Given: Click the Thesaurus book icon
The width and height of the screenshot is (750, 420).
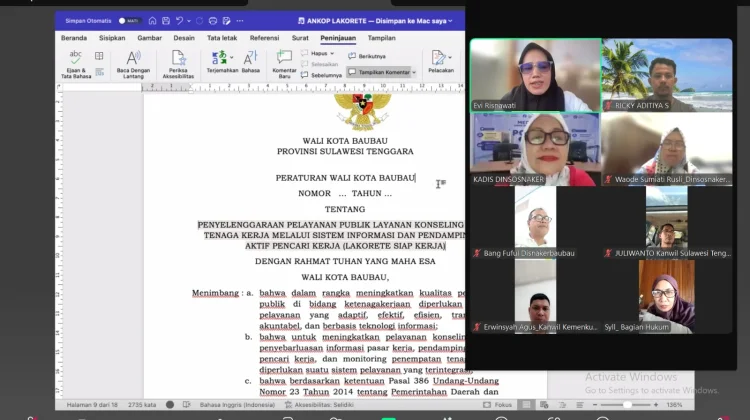Looking at the screenshot, I should pos(99,56).
